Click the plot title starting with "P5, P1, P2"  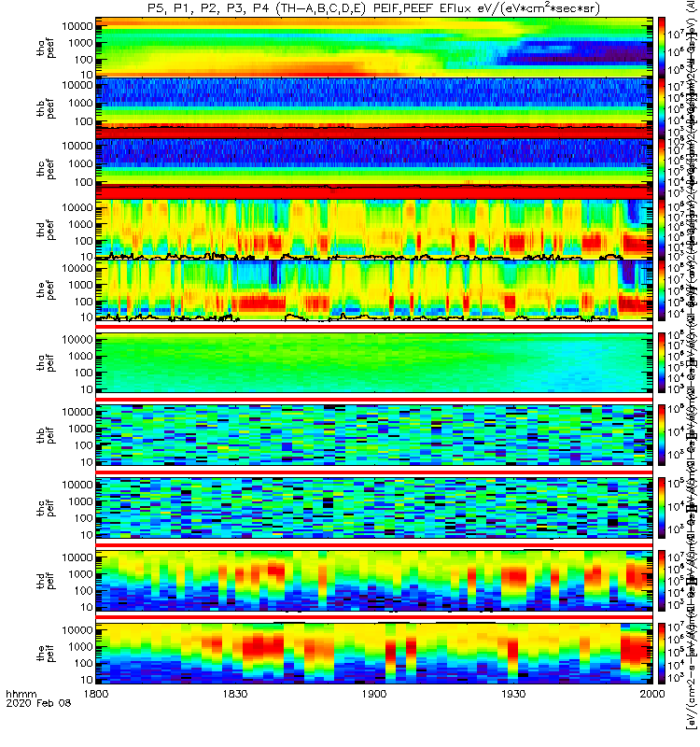click(x=373, y=8)
